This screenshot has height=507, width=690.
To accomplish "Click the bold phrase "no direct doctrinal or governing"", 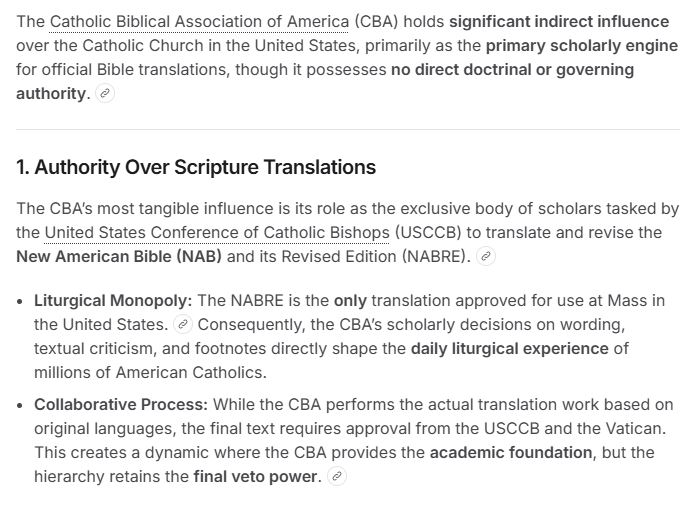I will click(513, 70).
